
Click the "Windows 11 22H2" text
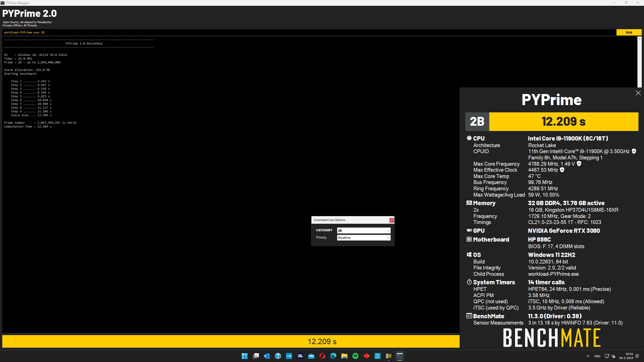tap(552, 255)
